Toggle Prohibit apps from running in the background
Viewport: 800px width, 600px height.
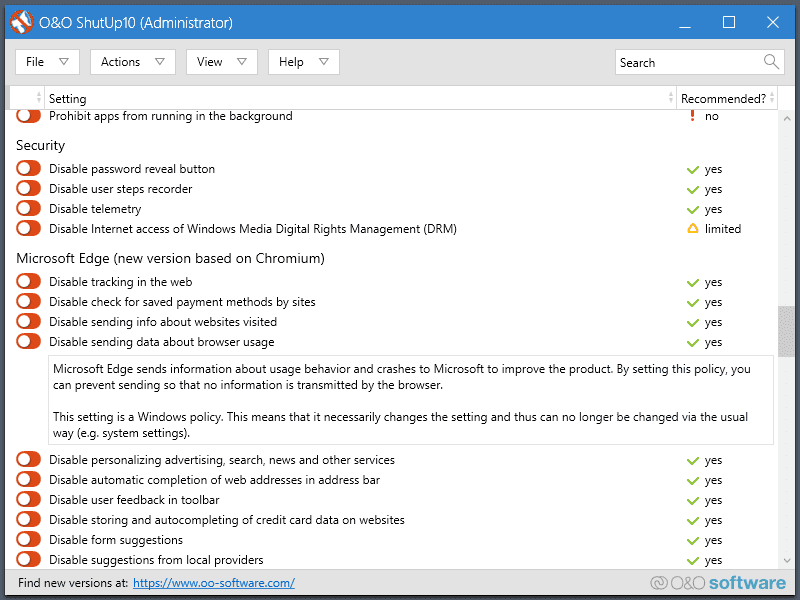(28, 115)
